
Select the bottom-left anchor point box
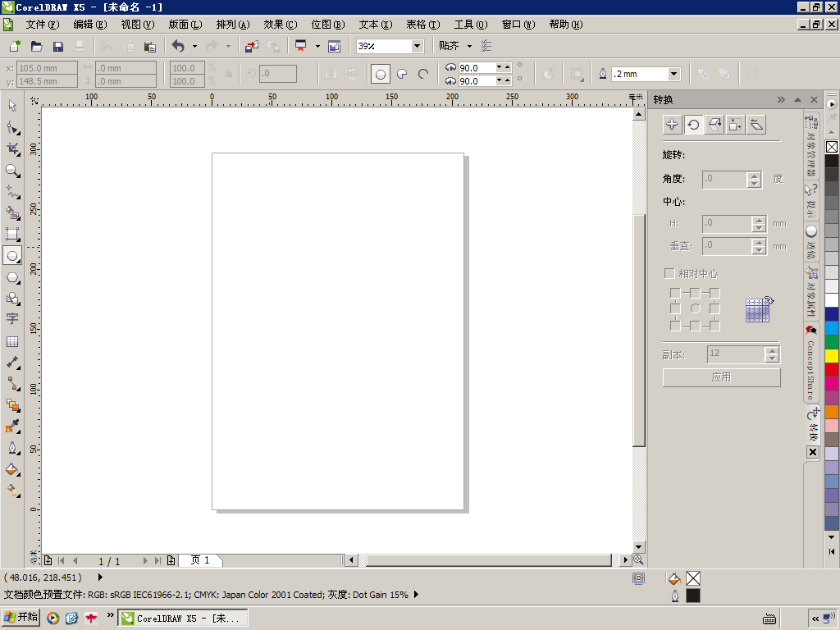point(675,326)
